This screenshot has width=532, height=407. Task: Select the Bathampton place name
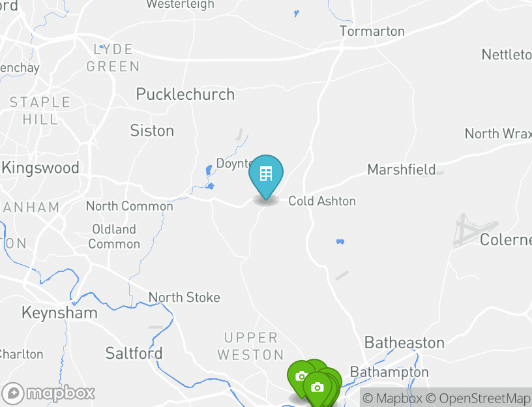pyautogui.click(x=389, y=372)
